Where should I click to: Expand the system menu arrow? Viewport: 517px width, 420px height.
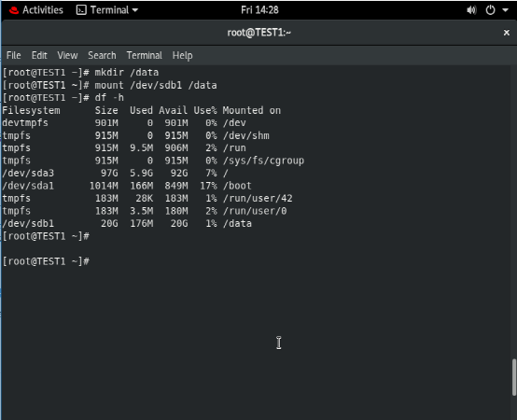click(x=505, y=10)
